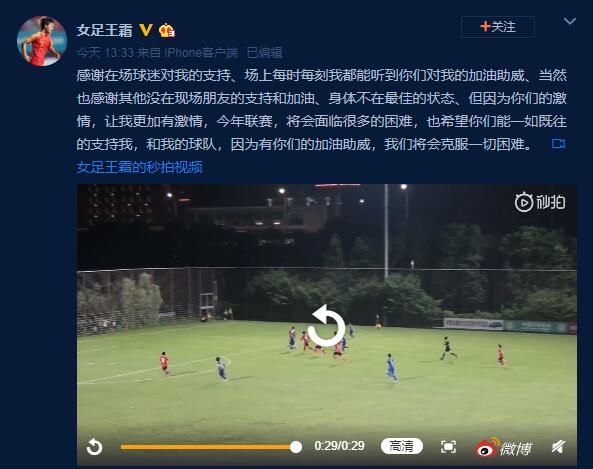Click the replay icon in video center

coord(326,326)
